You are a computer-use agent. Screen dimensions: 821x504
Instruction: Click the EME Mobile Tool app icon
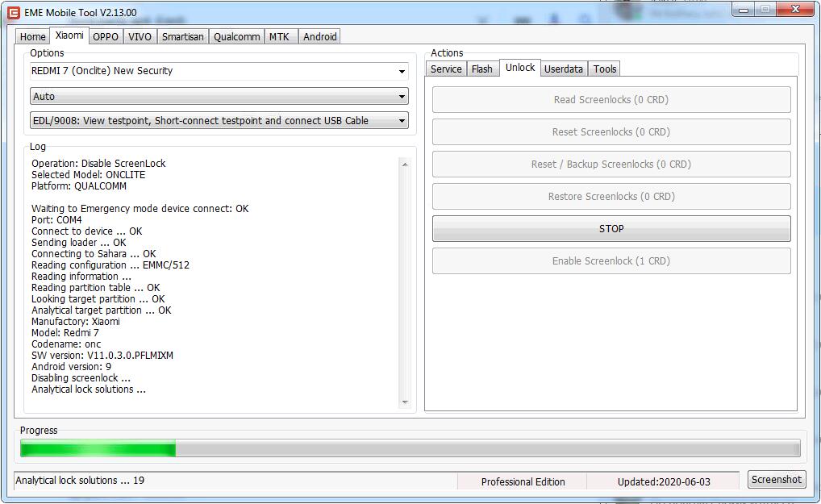tap(13, 13)
